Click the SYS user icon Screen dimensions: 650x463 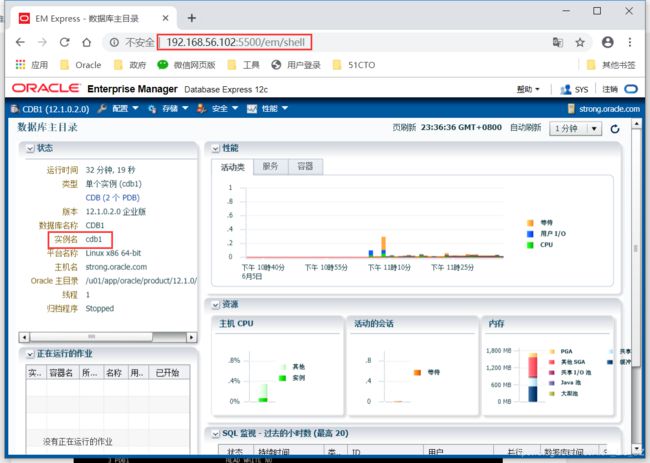565,89
